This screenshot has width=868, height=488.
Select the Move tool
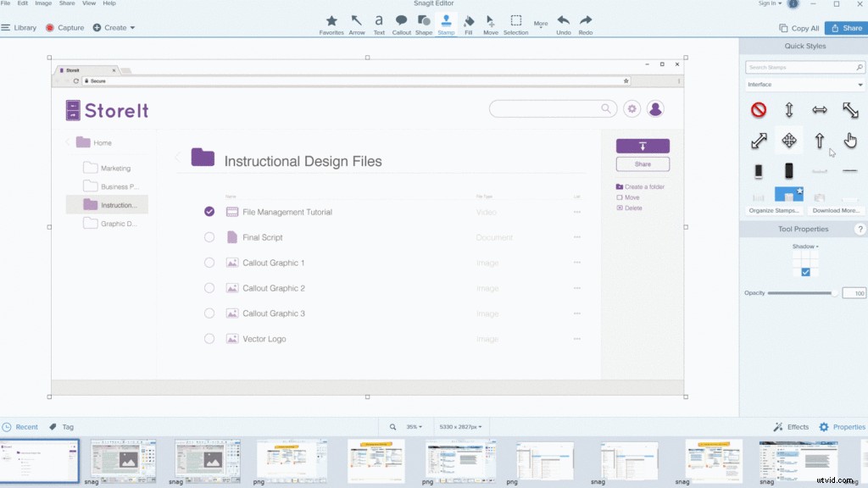(x=491, y=23)
